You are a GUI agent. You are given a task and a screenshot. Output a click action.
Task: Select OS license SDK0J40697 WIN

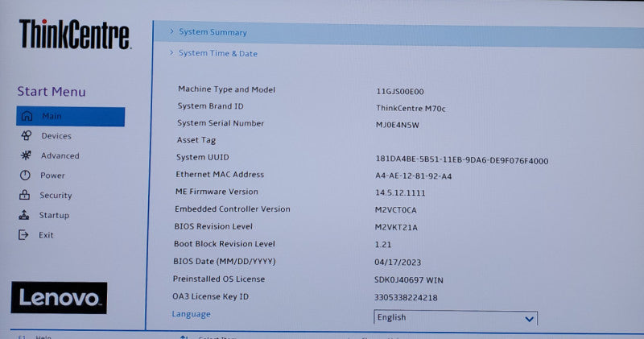409,280
